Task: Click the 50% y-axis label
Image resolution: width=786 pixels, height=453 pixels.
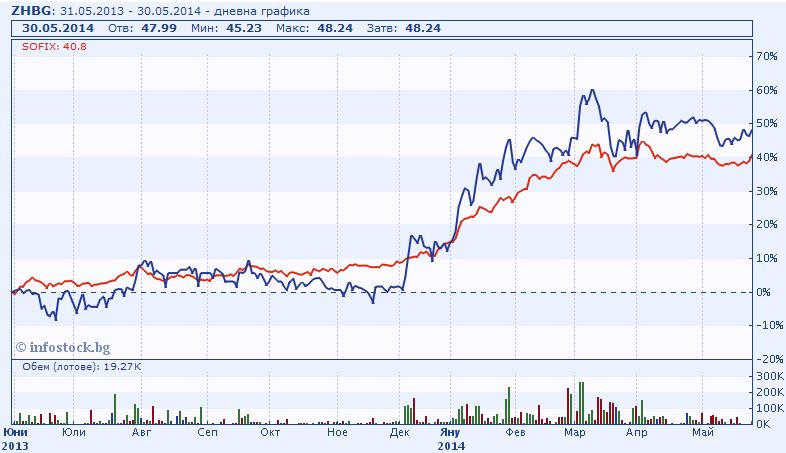Action: click(x=766, y=123)
